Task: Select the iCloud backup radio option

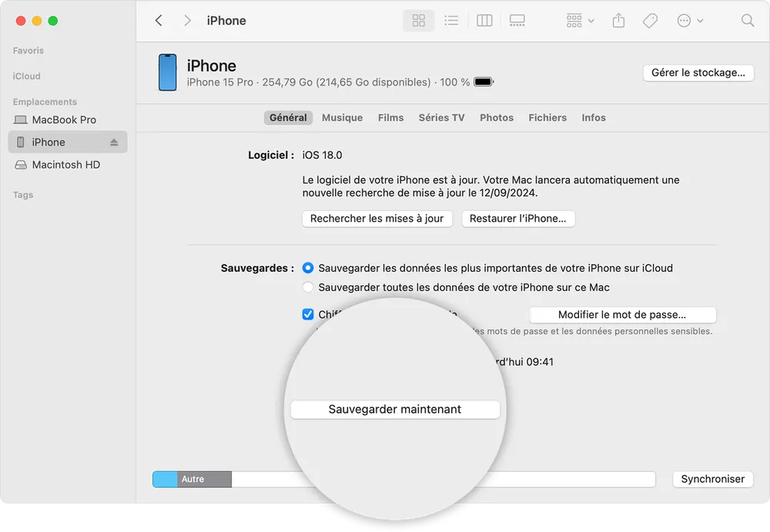Action: pyautogui.click(x=308, y=268)
